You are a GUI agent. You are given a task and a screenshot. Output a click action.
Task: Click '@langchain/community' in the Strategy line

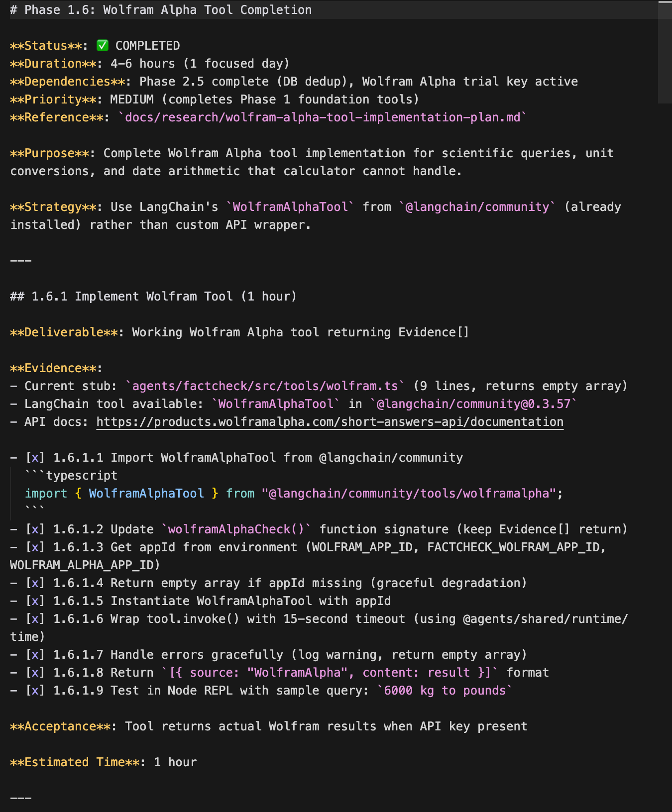(477, 207)
